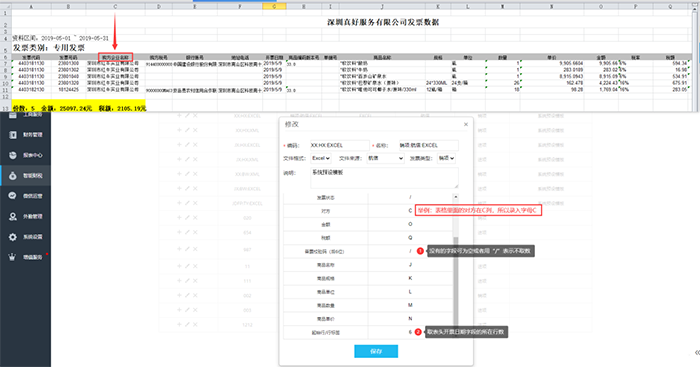
Task: Click the 名称 input field in dialog
Action: click(x=429, y=145)
